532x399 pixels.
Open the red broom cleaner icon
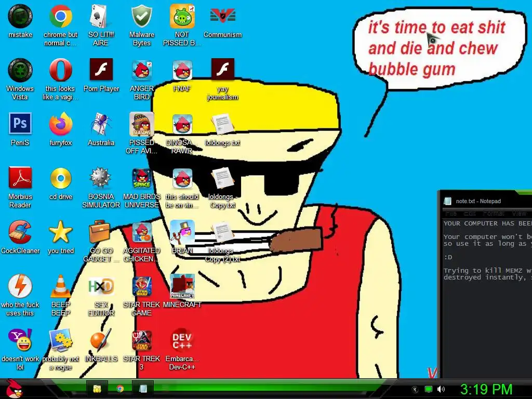[20, 232]
